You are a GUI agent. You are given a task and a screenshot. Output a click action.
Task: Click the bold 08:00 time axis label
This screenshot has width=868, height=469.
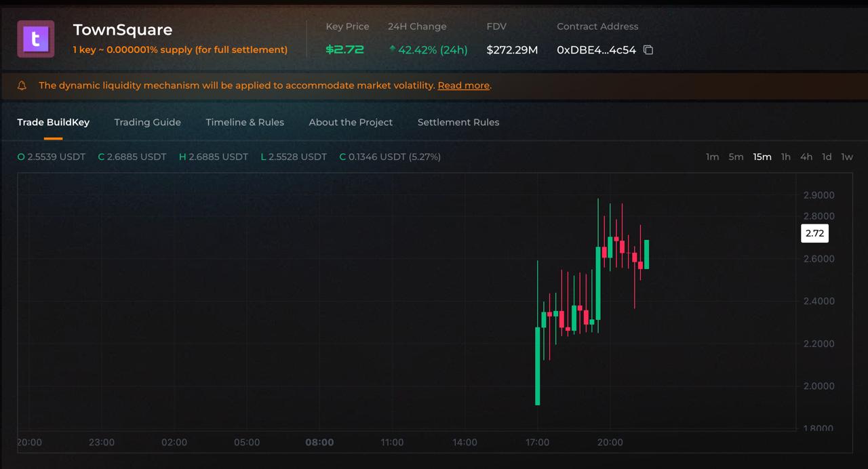(x=319, y=442)
